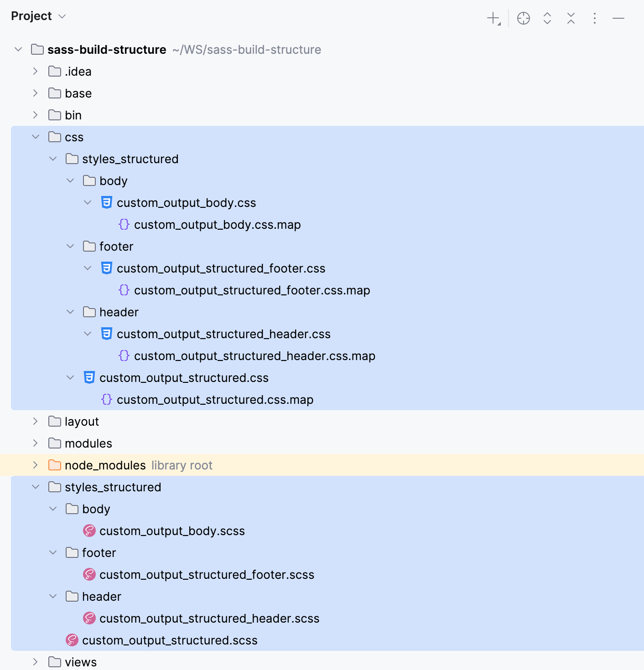Click the sass-build-structure project root
Screen dimensions: 644x670
[x=107, y=50]
